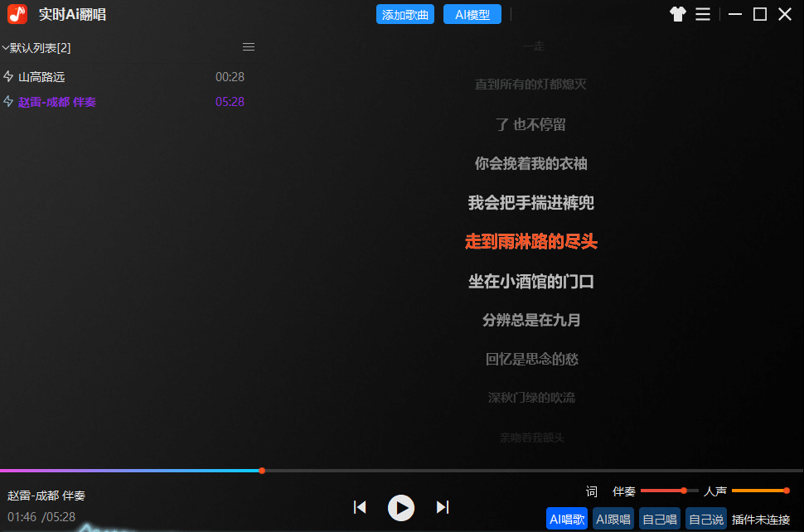Click the playlist options hamburger icon

point(248,46)
